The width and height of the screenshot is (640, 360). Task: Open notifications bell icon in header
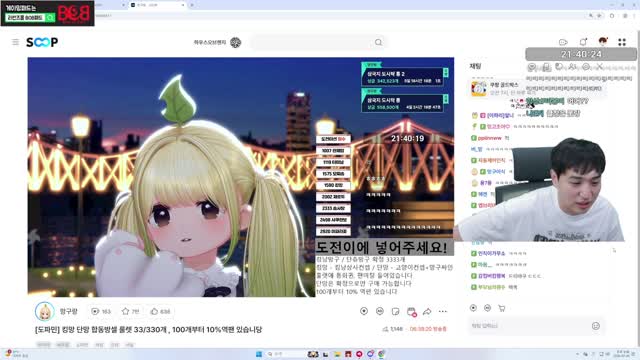[x=583, y=42]
